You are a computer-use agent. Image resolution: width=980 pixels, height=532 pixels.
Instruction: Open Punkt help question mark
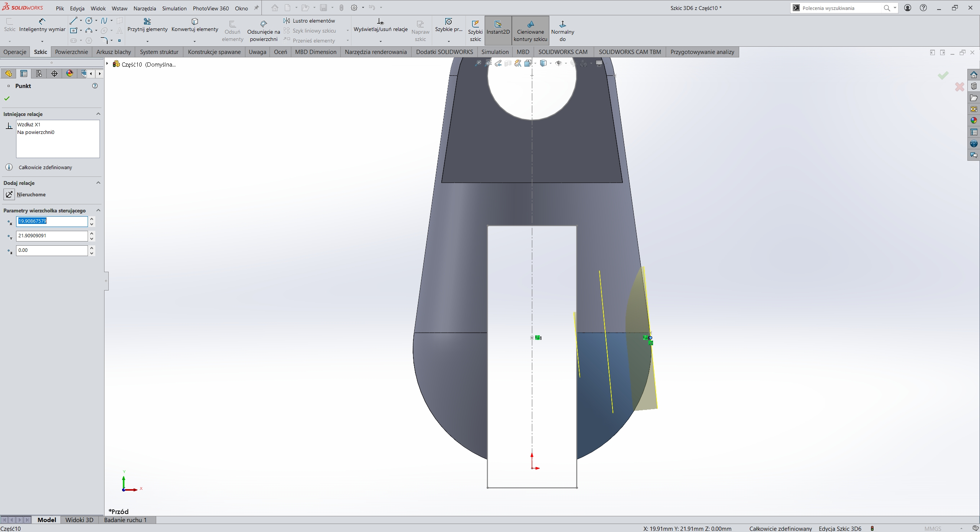click(x=95, y=86)
